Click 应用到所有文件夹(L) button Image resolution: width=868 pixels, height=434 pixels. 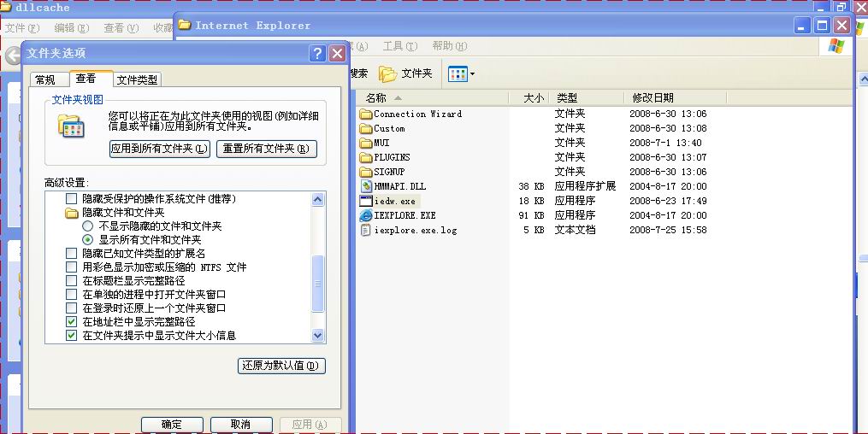[159, 149]
